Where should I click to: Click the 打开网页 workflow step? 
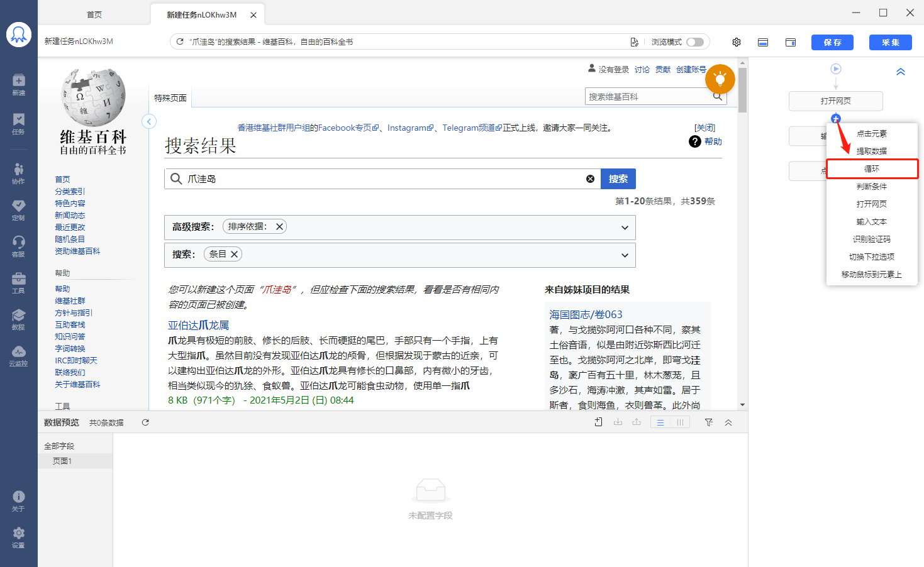pyautogui.click(x=836, y=101)
